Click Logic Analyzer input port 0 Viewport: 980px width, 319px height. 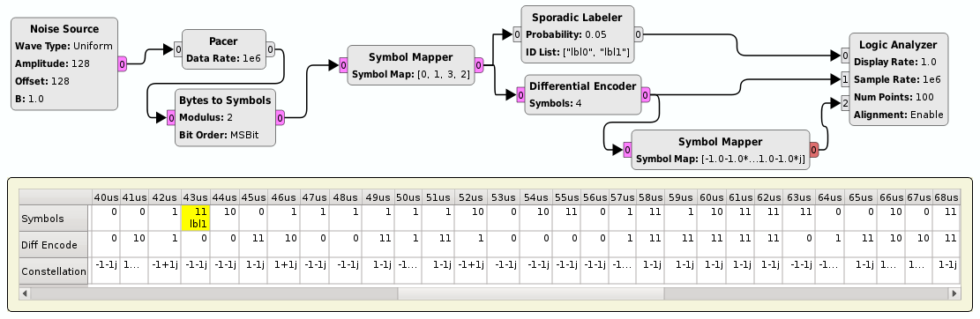pyautogui.click(x=845, y=56)
